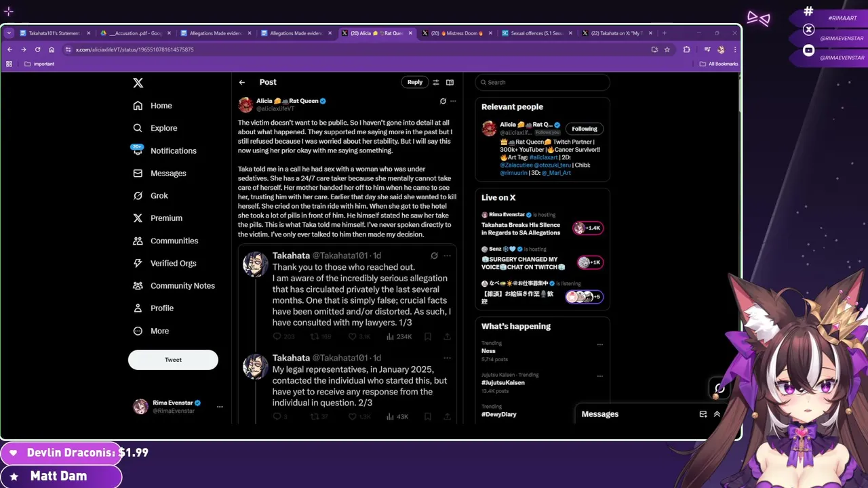This screenshot has width=868, height=488.
Task: Open @rimuurin profile link
Action: click(x=513, y=173)
